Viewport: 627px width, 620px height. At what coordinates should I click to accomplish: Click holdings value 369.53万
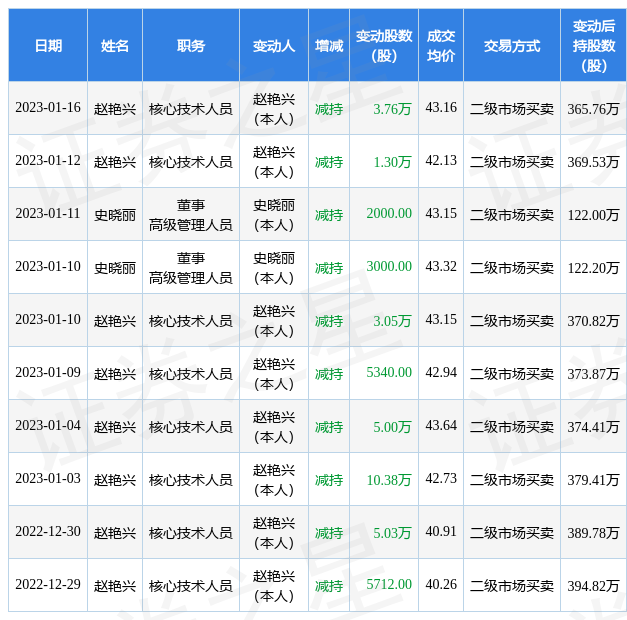[x=593, y=162]
